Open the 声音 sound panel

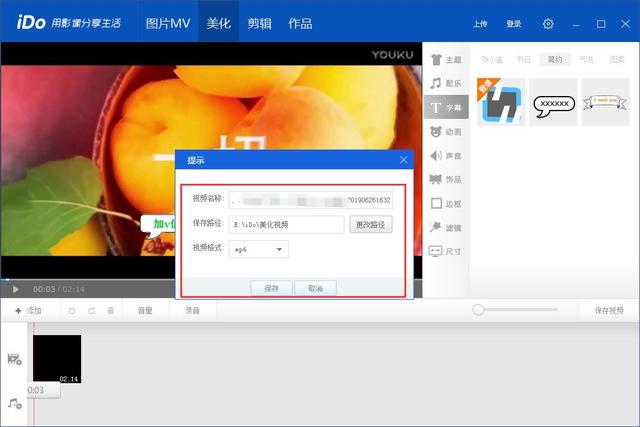pos(445,156)
